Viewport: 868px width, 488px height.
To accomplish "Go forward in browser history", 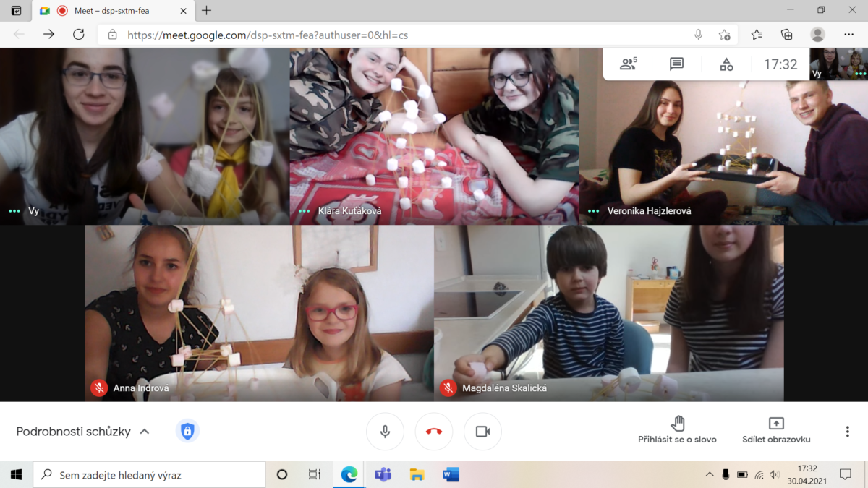I will click(x=48, y=35).
